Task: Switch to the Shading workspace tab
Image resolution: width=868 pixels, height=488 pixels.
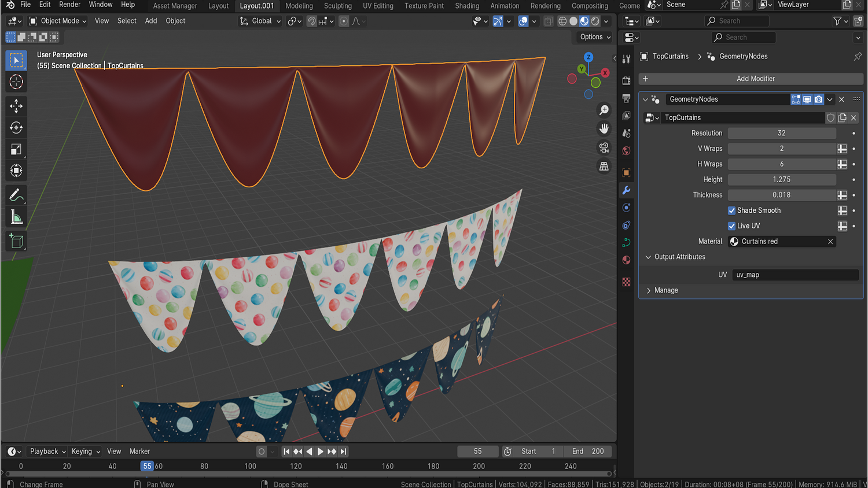Action: (466, 6)
